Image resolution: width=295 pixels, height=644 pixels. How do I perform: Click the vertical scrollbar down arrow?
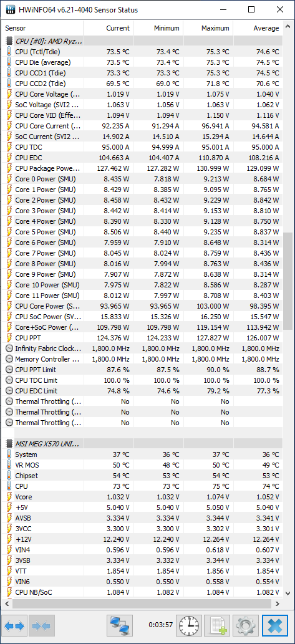click(288, 593)
